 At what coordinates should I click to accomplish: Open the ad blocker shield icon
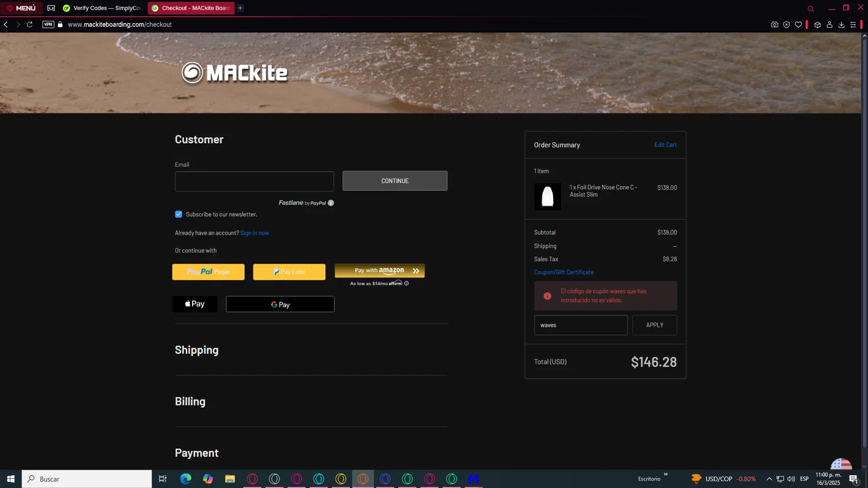786,24
